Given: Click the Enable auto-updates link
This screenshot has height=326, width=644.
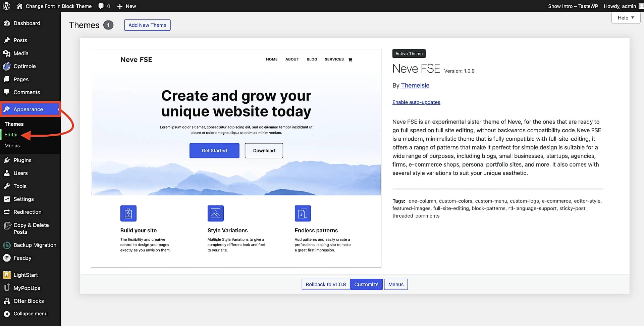Looking at the screenshot, I should 416,102.
